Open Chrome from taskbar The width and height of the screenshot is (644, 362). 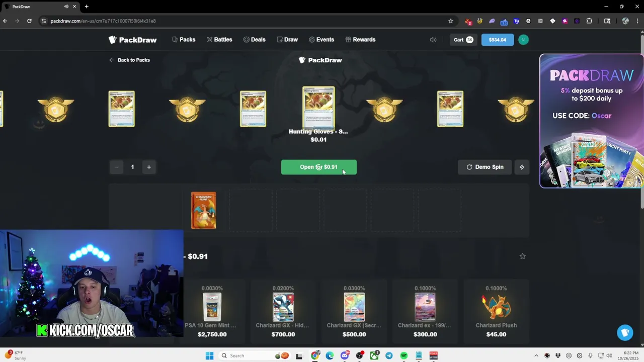pyautogui.click(x=315, y=355)
